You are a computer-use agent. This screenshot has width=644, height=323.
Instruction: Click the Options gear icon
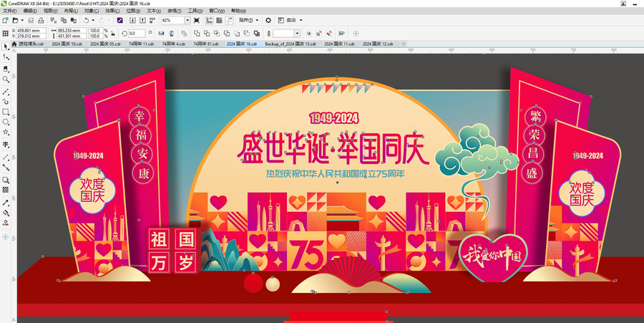(x=268, y=20)
